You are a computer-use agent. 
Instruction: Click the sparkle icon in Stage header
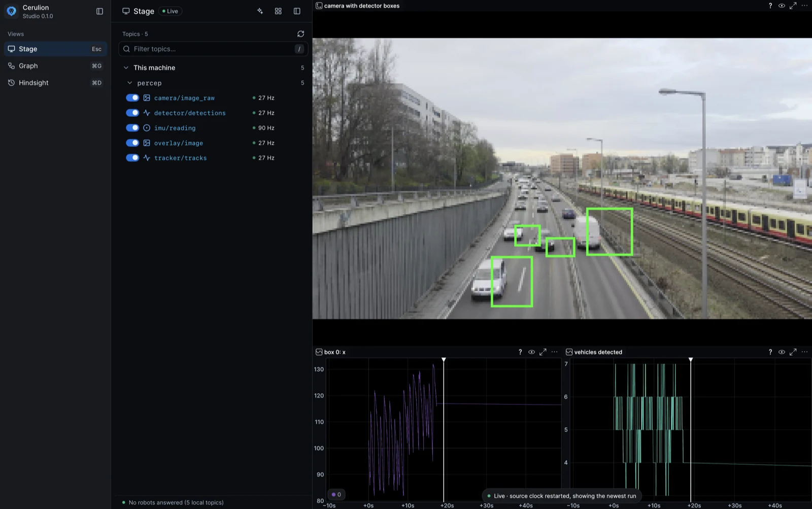click(x=260, y=11)
